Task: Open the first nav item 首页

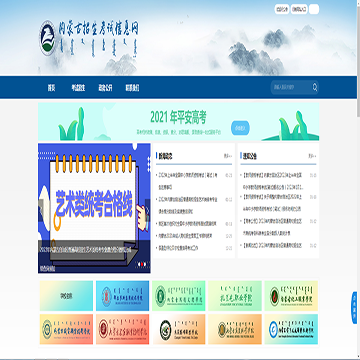Action: click(51, 88)
